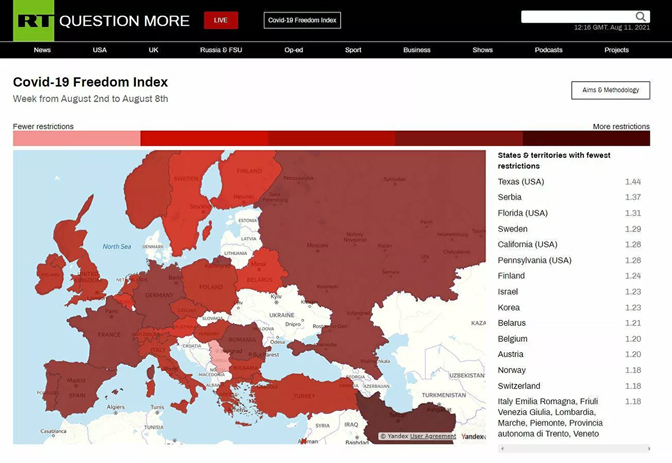Open the News menu item
Viewport: 672px width, 463px height.
tap(42, 50)
